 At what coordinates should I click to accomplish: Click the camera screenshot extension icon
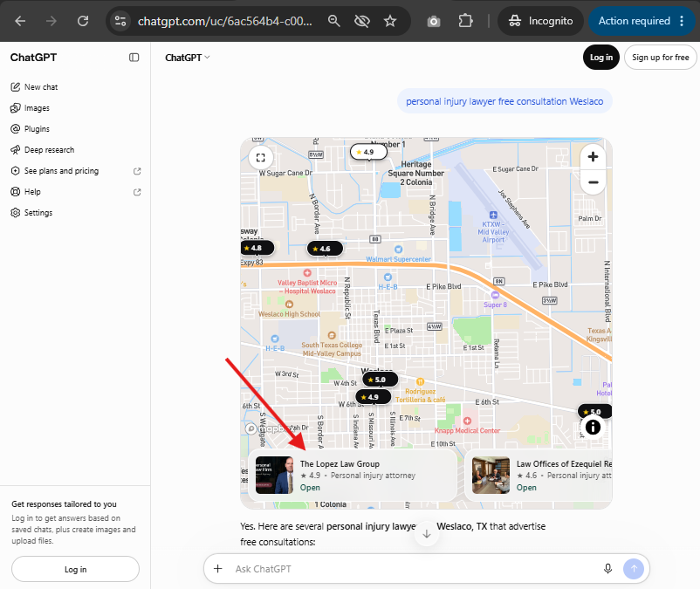pyautogui.click(x=434, y=22)
